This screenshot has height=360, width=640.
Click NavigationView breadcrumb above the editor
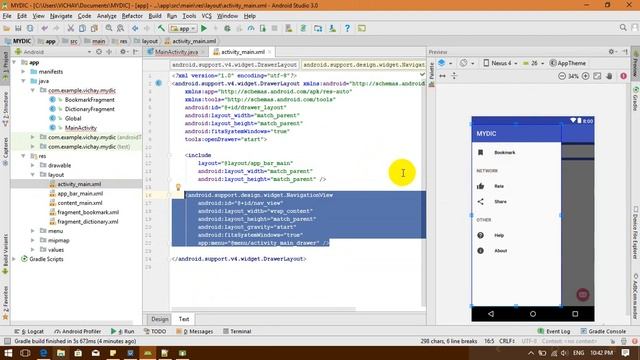(x=363, y=65)
